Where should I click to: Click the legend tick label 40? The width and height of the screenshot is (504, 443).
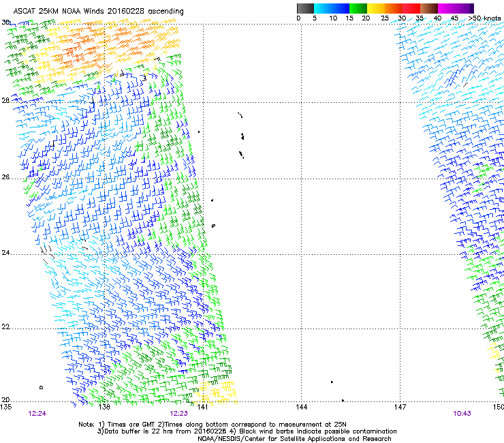tap(437, 18)
